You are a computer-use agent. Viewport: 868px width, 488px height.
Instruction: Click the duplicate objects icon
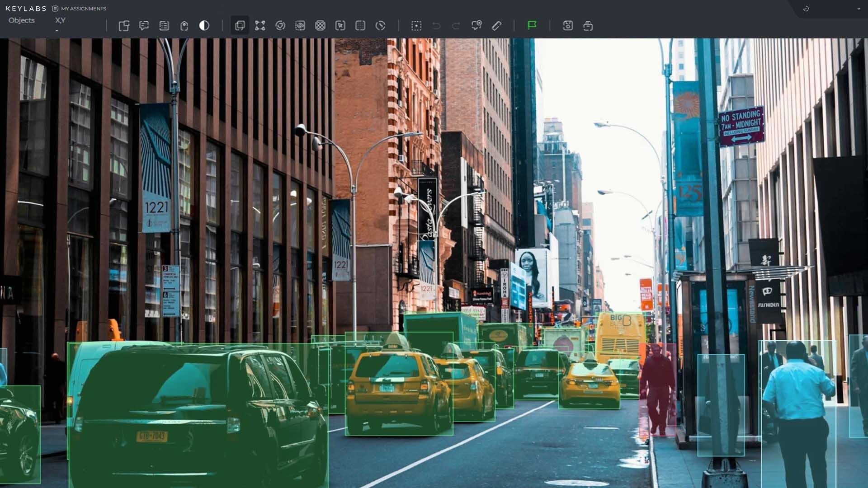tap(124, 26)
